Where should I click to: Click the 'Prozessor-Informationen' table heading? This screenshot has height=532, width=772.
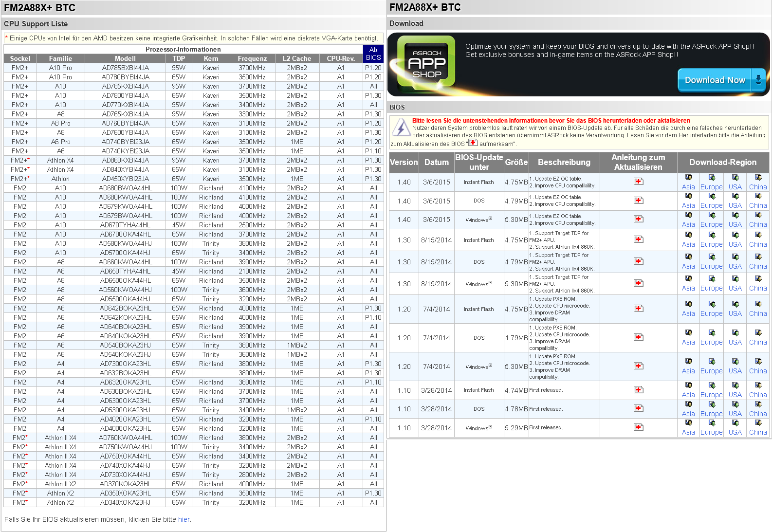(183, 50)
